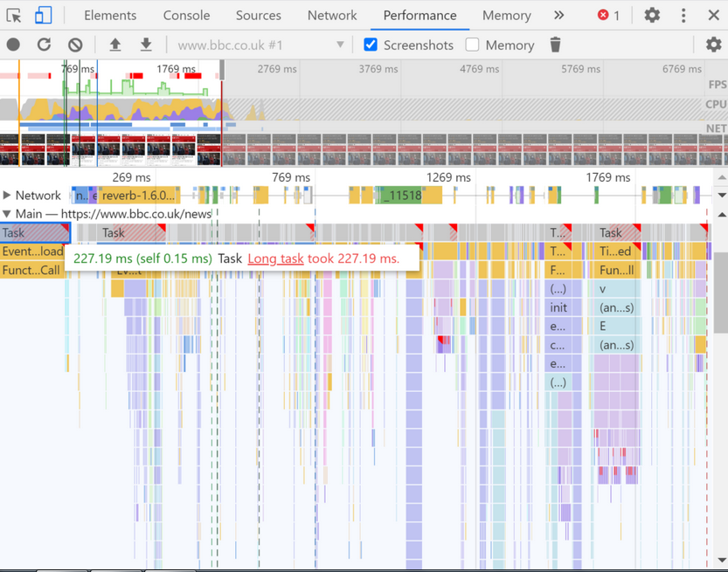Select the reverb-1.6.0 network request bar

click(139, 196)
